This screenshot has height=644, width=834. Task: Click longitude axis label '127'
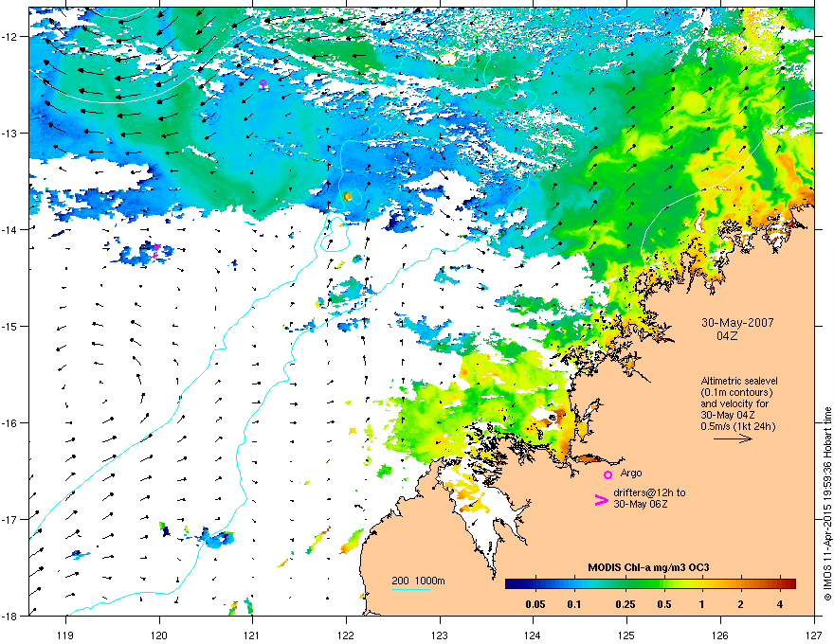point(814,635)
